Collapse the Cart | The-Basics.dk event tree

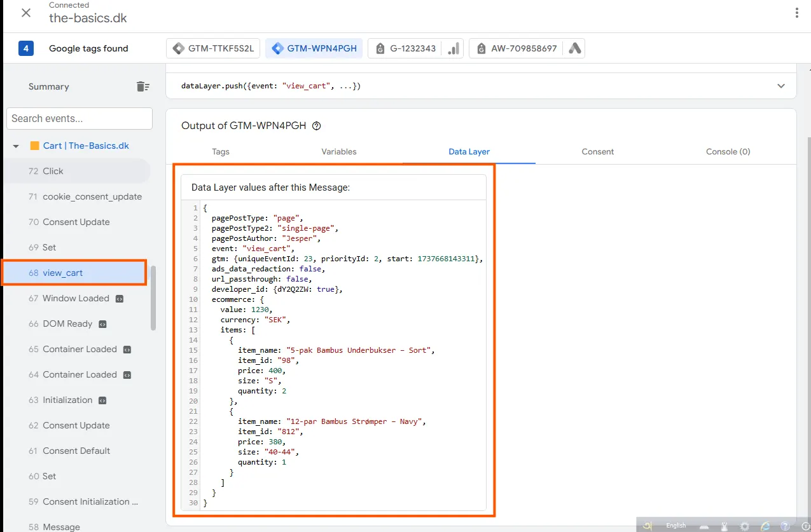tap(16, 146)
